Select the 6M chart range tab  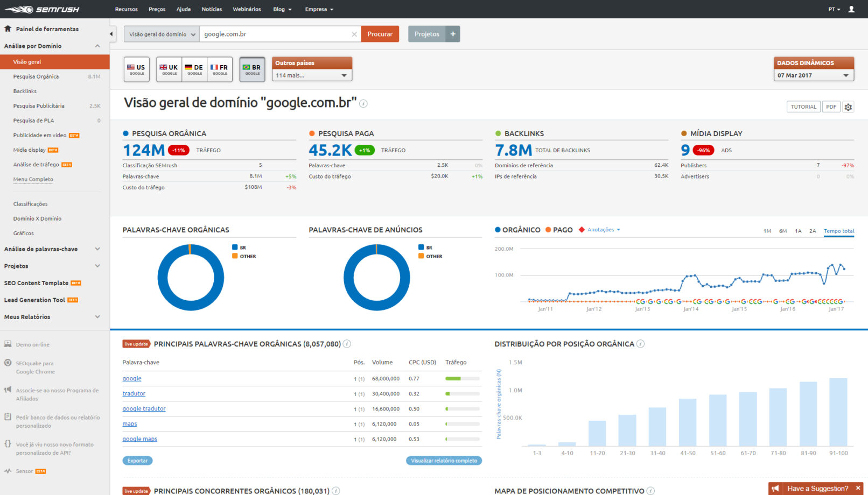[783, 231]
